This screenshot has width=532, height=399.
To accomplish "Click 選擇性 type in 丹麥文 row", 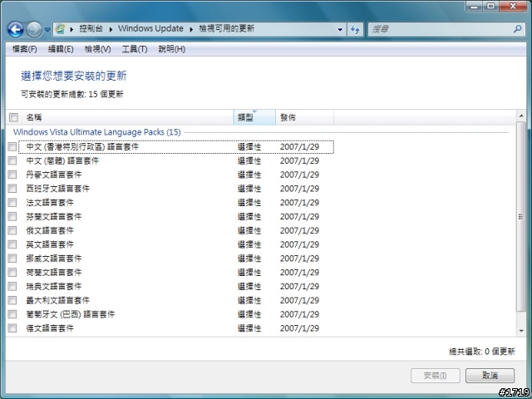I will (x=249, y=175).
